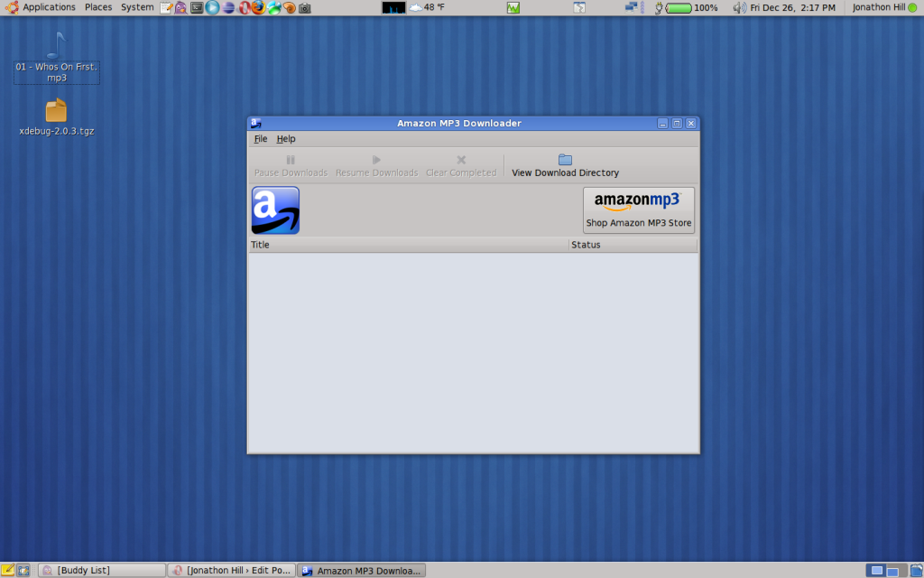The height and width of the screenshot is (578, 924).
Task: Click the network connection icon
Action: (x=631, y=7)
